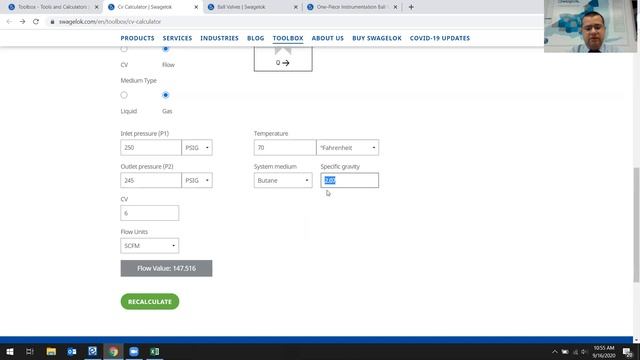Open the notification center icon
Viewport: 640px width, 360px height.
click(x=627, y=351)
